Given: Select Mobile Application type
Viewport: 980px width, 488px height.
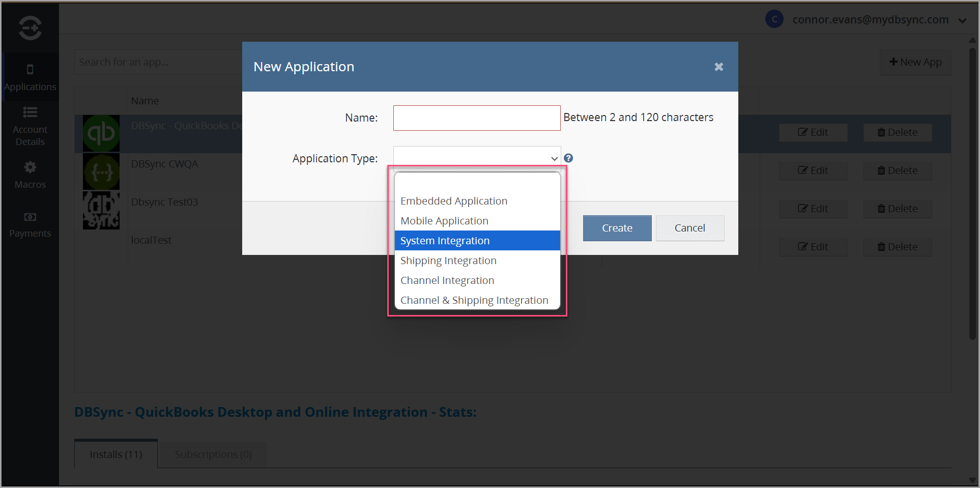Looking at the screenshot, I should [444, 221].
